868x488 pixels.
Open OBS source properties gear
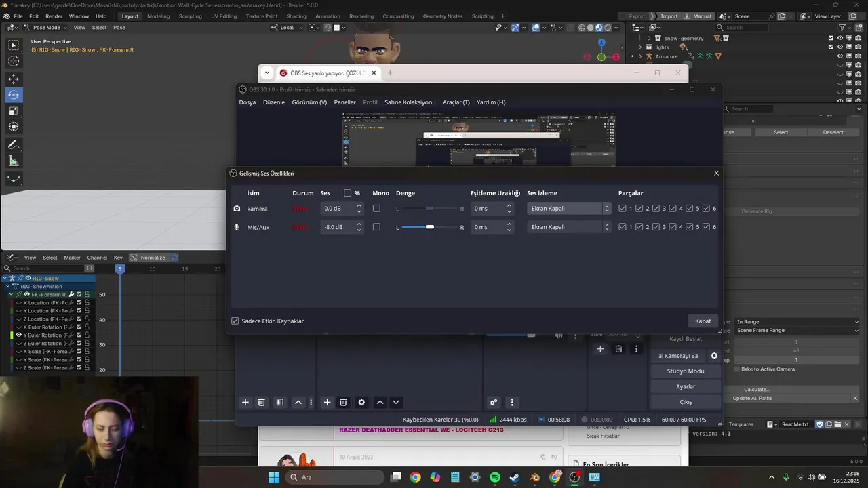(361, 402)
